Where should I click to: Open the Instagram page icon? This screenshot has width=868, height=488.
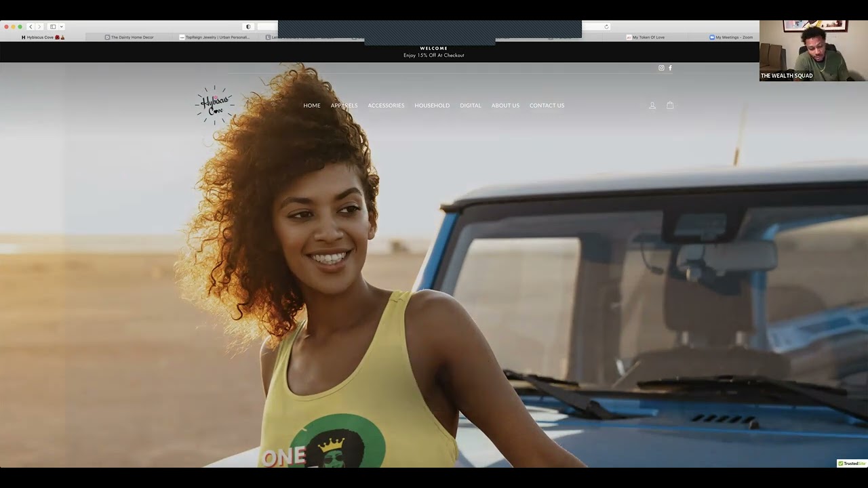(x=661, y=68)
